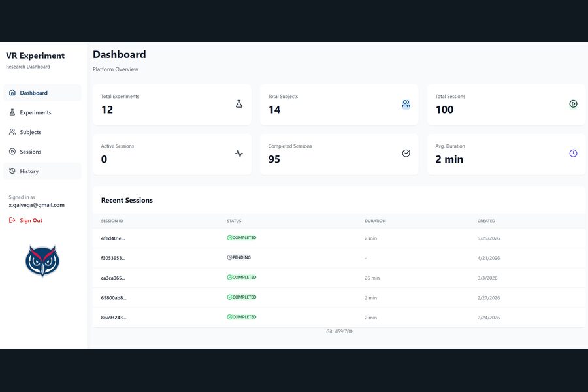
Task: Click the flask icon in Total Experiments card
Action: pos(239,104)
